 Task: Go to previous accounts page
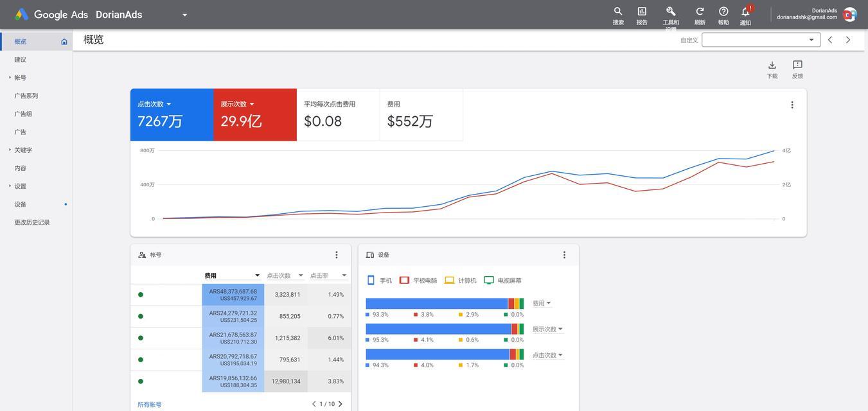point(314,404)
